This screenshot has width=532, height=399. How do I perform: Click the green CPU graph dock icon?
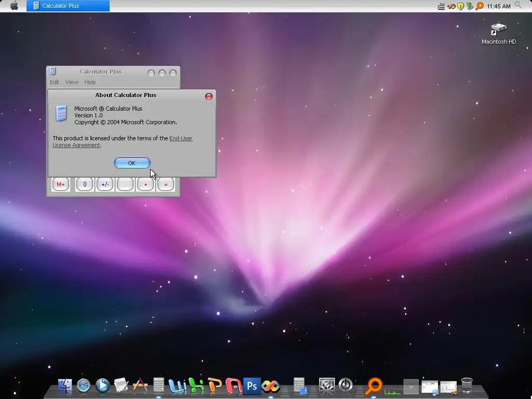pyautogui.click(x=392, y=391)
